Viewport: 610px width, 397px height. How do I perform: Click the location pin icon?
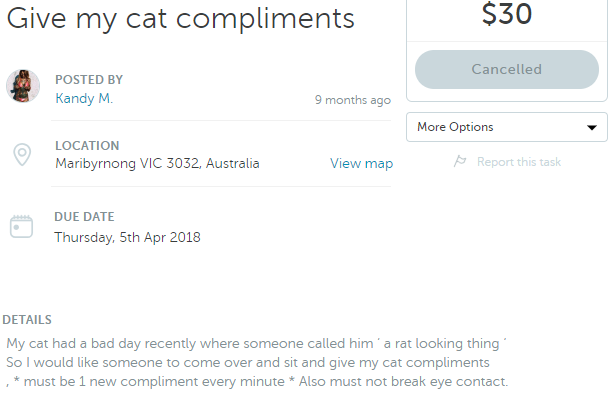22,155
